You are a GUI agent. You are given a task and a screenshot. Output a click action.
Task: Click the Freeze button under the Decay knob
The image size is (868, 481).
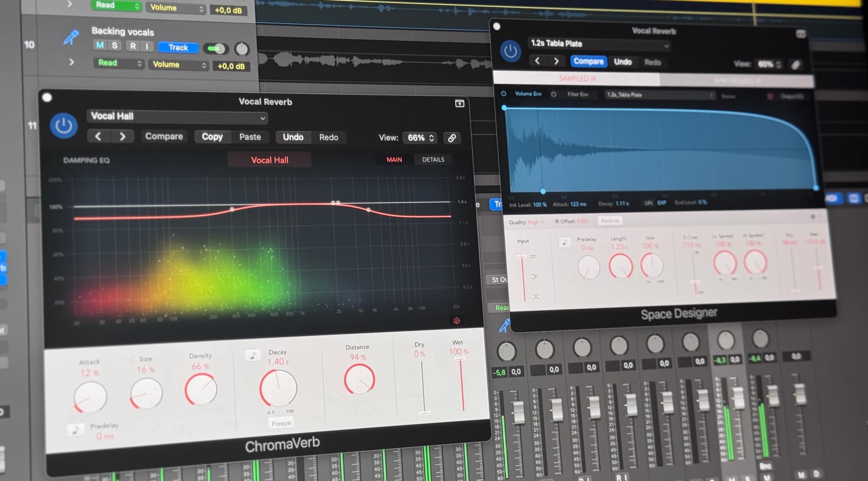(x=281, y=423)
